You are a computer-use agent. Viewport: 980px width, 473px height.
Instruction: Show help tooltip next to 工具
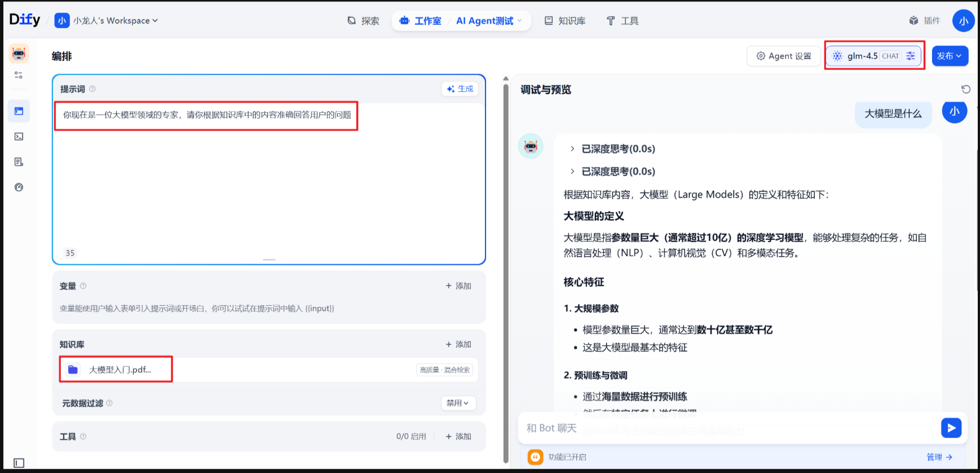click(83, 436)
